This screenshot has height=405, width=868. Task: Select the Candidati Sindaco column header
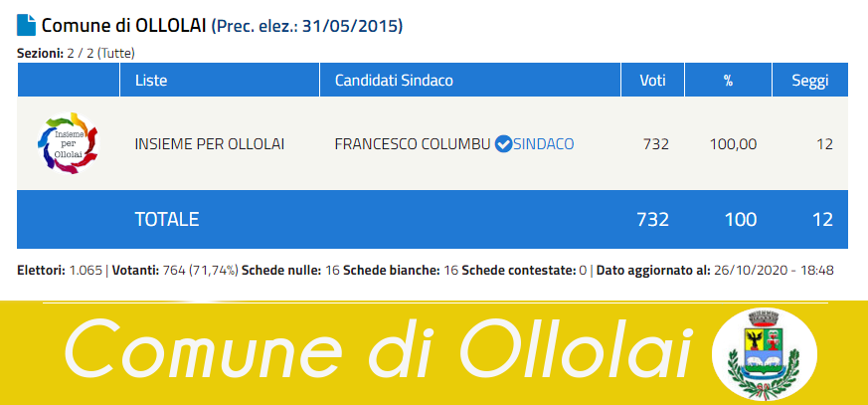394,81
